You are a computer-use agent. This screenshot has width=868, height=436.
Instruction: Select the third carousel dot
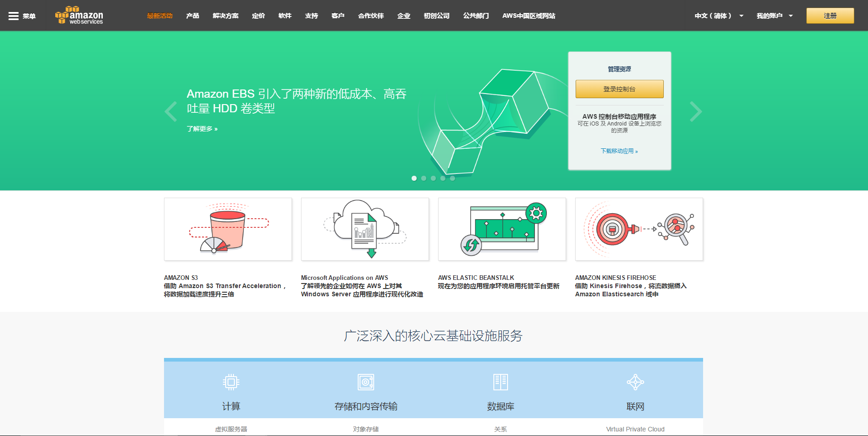click(433, 179)
